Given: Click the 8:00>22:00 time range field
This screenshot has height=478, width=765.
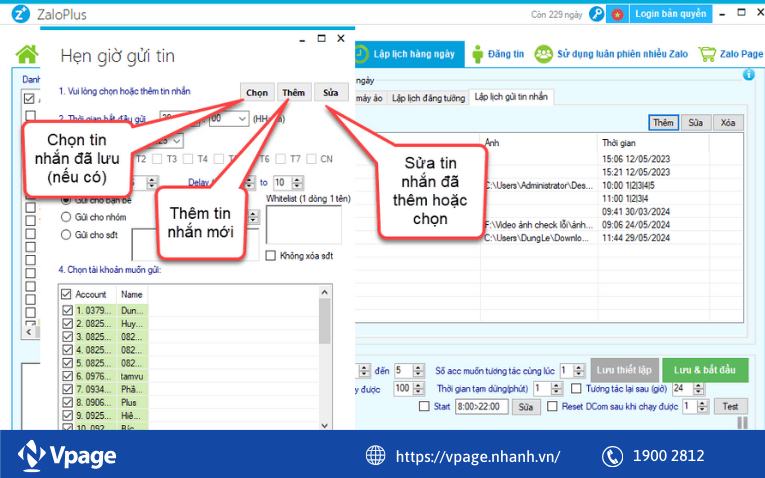Looking at the screenshot, I should 481,406.
